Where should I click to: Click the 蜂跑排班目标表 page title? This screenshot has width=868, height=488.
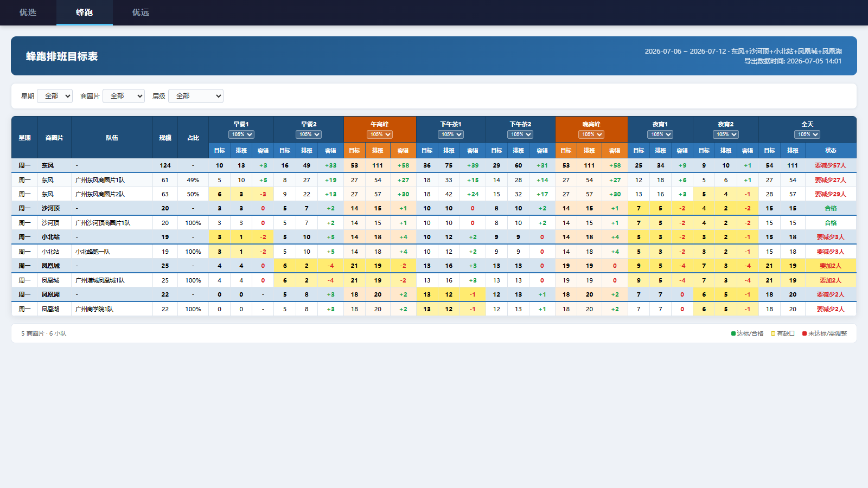(x=62, y=56)
